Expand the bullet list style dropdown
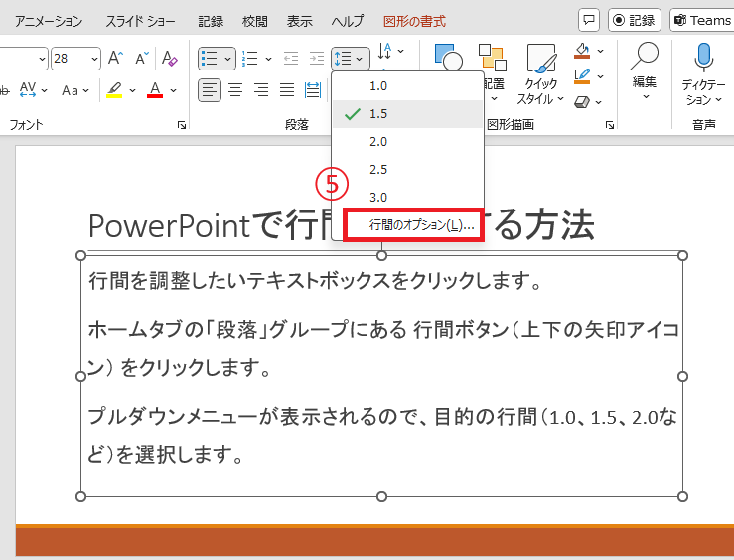The height and width of the screenshot is (560, 734). [x=228, y=59]
